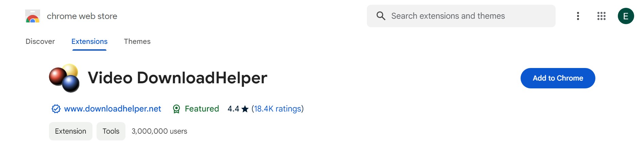Viewport: 644px width, 154px height.
Task: Click the Extension category chip
Action: (71, 131)
